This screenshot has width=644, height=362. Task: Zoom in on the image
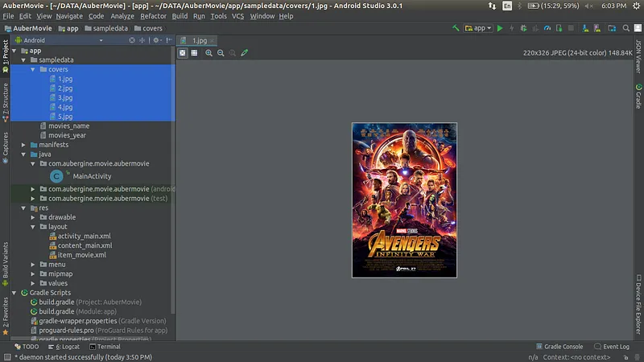(208, 52)
